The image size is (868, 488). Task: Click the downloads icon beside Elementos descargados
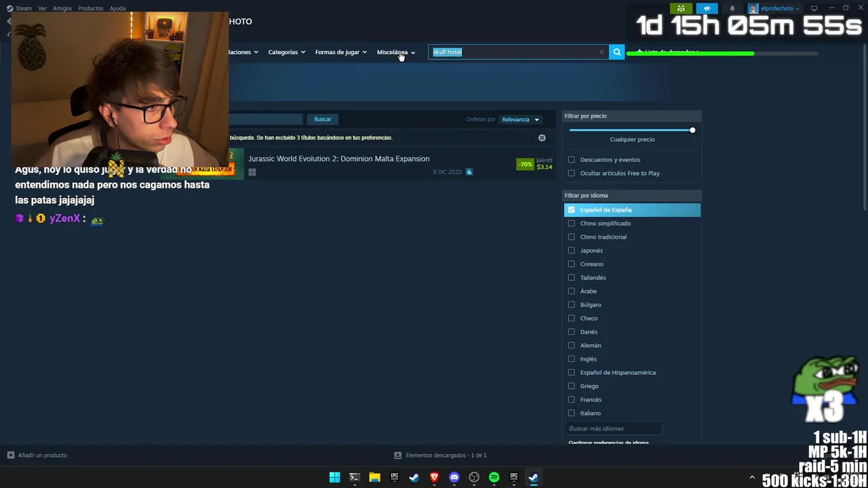tap(398, 455)
